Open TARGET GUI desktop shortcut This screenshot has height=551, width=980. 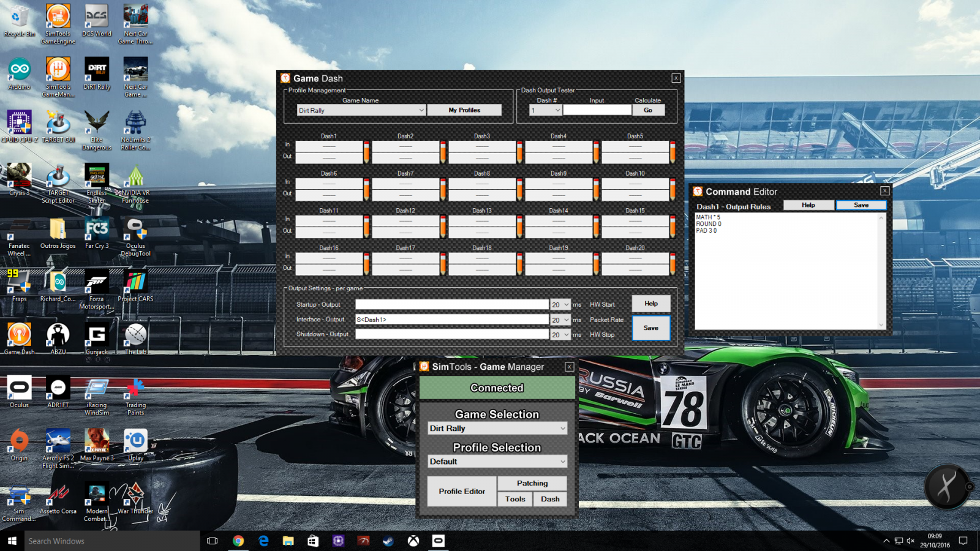pos(58,127)
